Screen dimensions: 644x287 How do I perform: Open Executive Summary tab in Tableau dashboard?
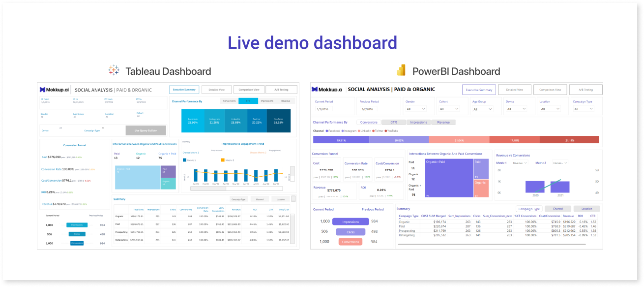coord(184,90)
